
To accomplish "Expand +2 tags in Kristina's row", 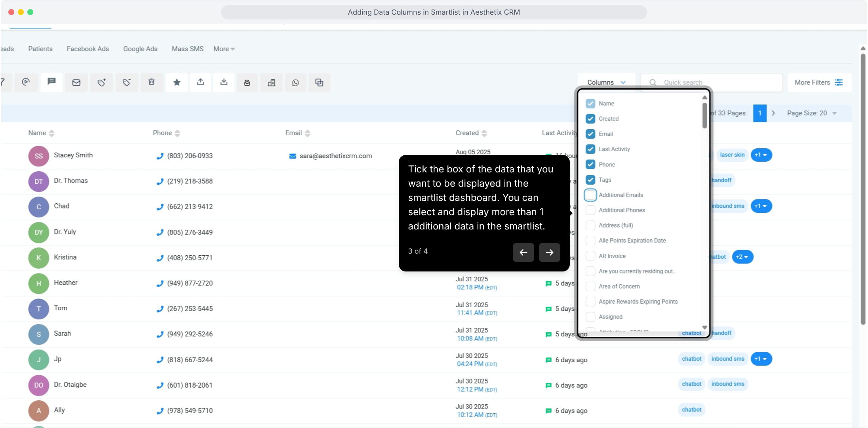I will [742, 257].
